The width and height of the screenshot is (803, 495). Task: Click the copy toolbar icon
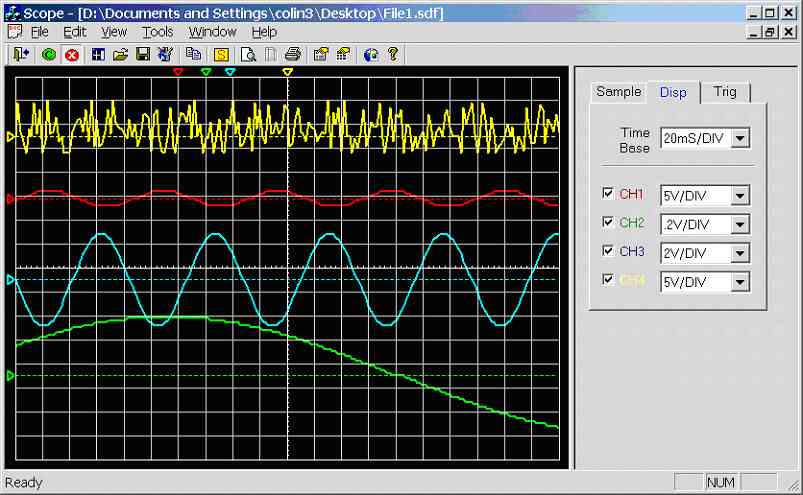193,54
